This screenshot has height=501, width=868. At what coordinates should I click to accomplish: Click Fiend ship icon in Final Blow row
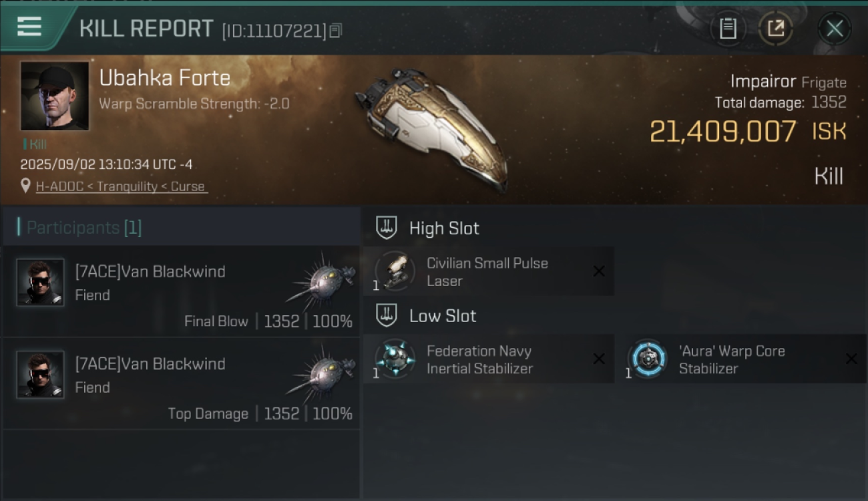323,281
